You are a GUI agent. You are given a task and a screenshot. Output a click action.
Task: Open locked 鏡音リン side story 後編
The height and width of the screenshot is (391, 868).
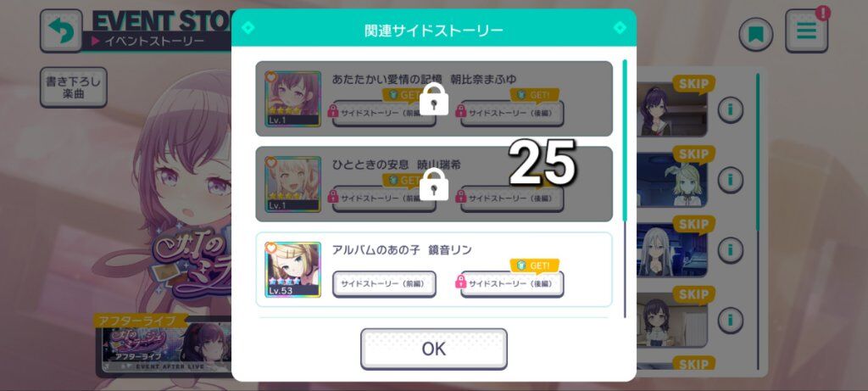pyautogui.click(x=512, y=283)
